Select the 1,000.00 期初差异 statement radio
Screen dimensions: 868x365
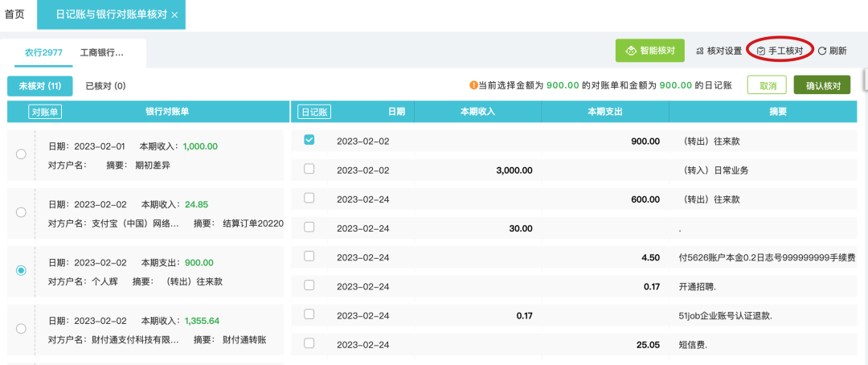coord(21,154)
